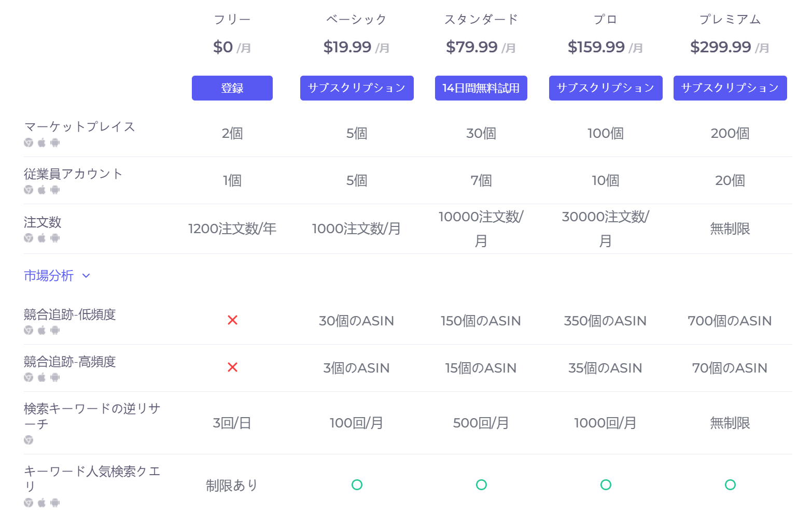
Task: Click 無制限 in the 検索キーワードの逆リサーチ row
Action: (730, 423)
